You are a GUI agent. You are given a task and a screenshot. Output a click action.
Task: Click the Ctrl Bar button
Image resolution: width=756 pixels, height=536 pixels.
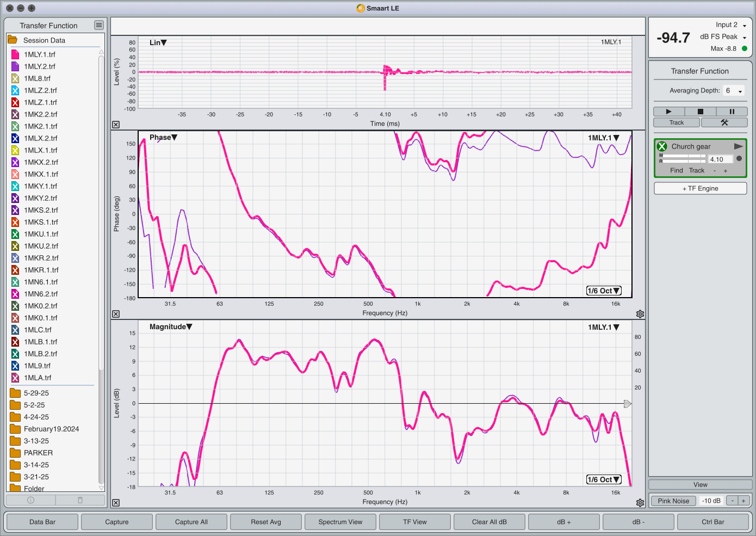tap(713, 522)
